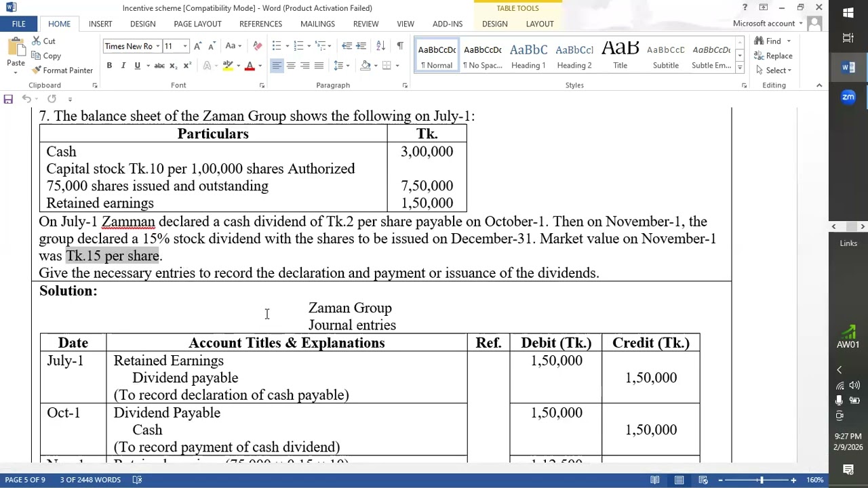Click the Paste clipboard icon
Screen dimensions: 868x488
pyautogui.click(x=16, y=49)
